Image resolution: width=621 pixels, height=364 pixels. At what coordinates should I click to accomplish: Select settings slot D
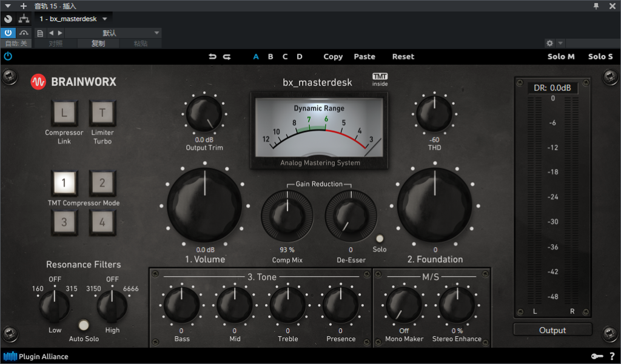coord(300,56)
